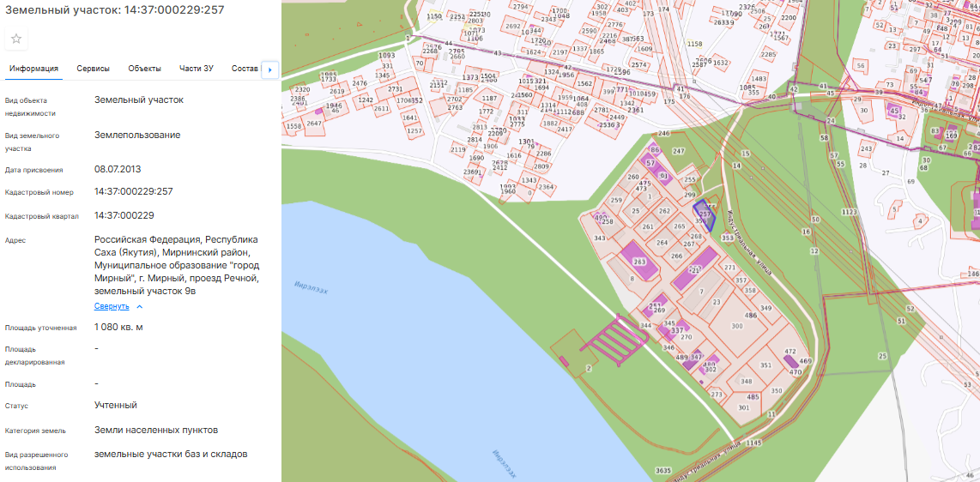Click the cadastral quarter value 14:37:000229

(124, 215)
